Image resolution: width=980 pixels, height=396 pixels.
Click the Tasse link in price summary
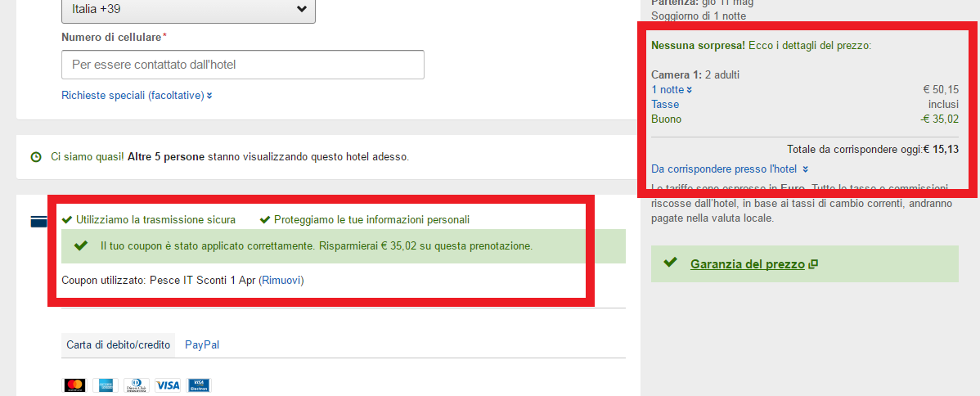tap(665, 105)
